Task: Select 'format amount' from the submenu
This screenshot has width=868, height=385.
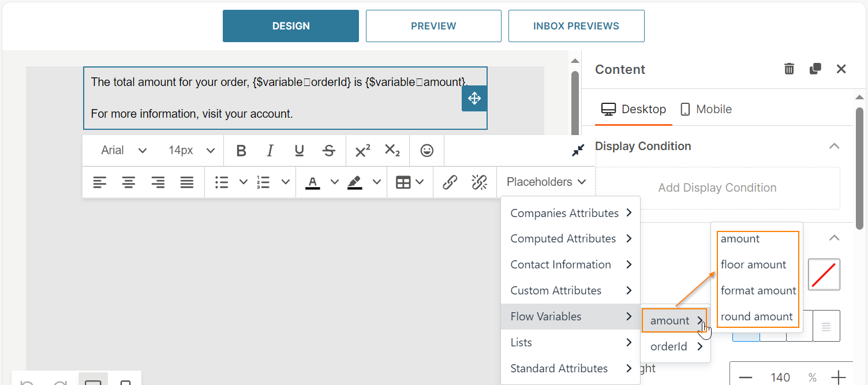Action: click(758, 290)
